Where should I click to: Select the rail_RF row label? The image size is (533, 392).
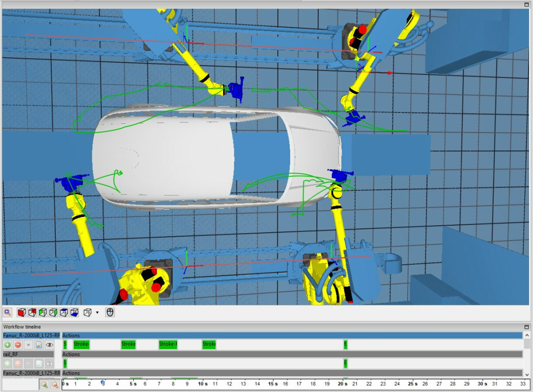(x=29, y=354)
